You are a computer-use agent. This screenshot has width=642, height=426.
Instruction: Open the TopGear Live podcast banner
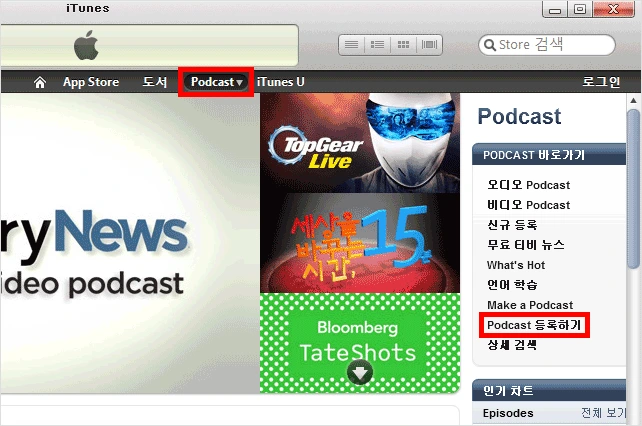360,143
